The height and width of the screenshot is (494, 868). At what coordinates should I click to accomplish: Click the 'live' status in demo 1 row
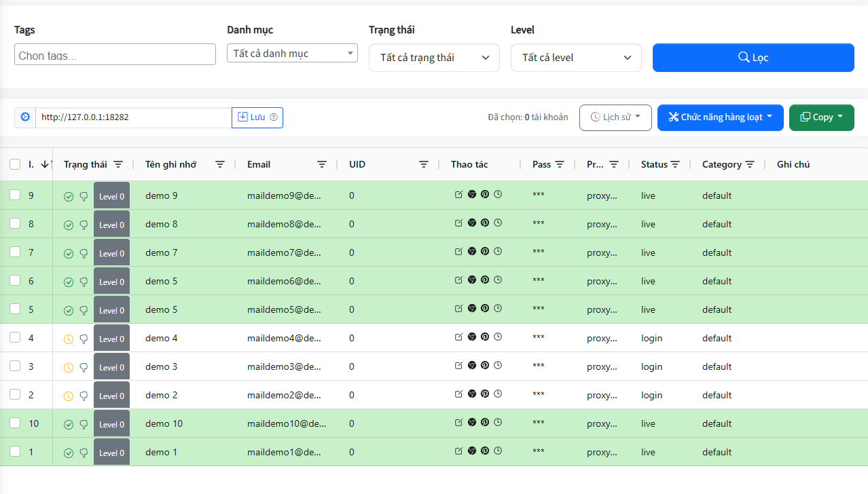click(x=648, y=452)
